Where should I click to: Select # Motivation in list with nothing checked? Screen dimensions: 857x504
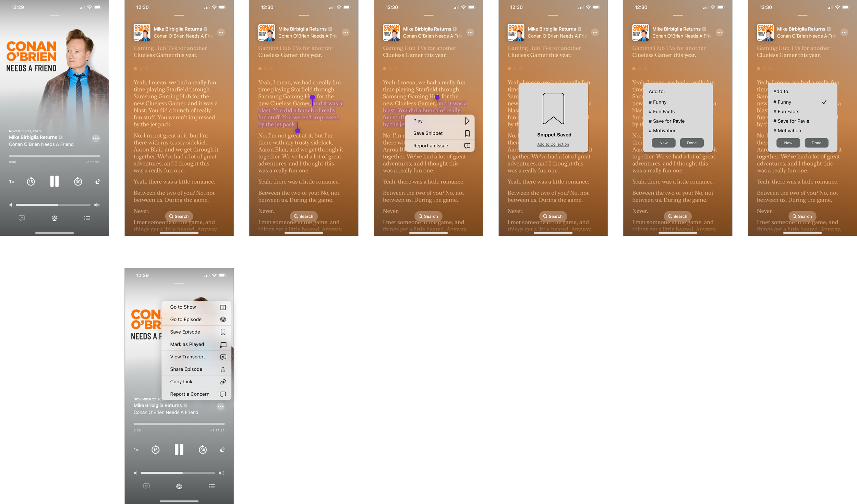click(664, 131)
